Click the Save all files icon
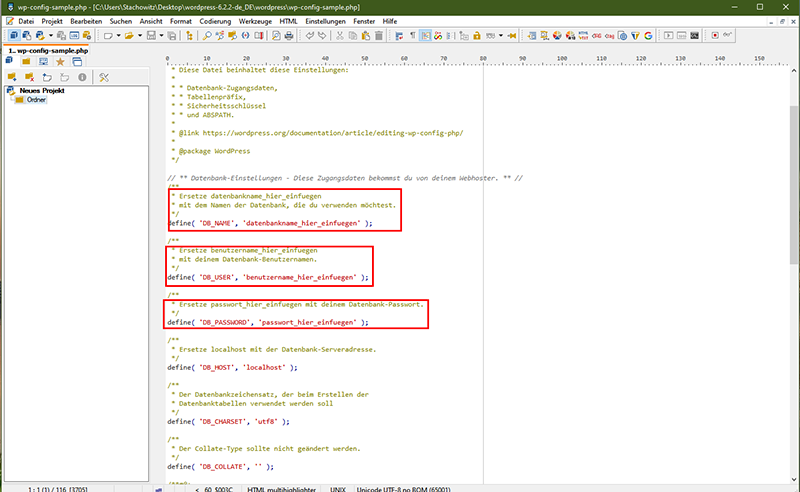 pos(172,36)
